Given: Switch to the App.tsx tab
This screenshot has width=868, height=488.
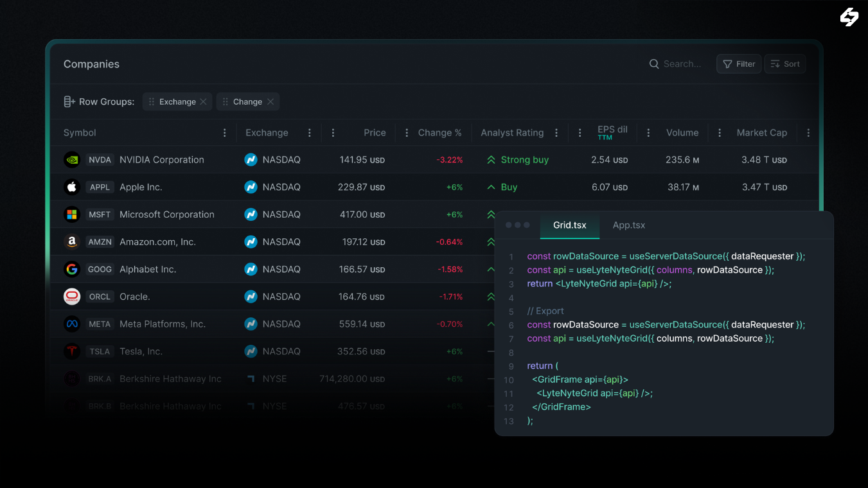Looking at the screenshot, I should (629, 225).
